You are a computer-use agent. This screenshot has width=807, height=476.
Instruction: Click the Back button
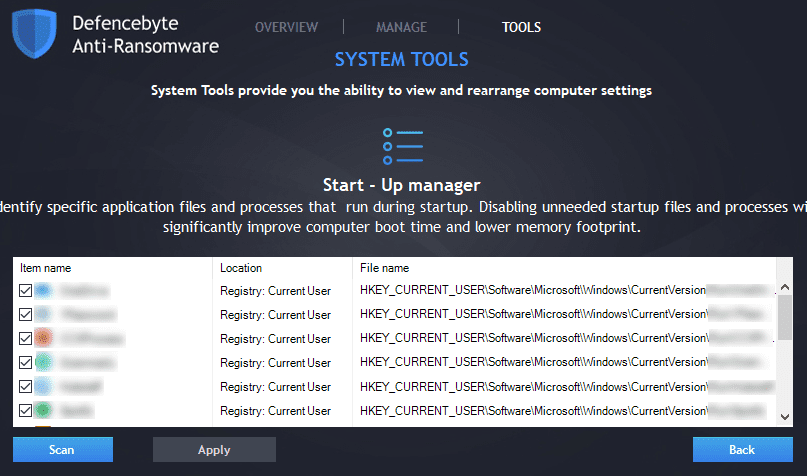(x=743, y=449)
